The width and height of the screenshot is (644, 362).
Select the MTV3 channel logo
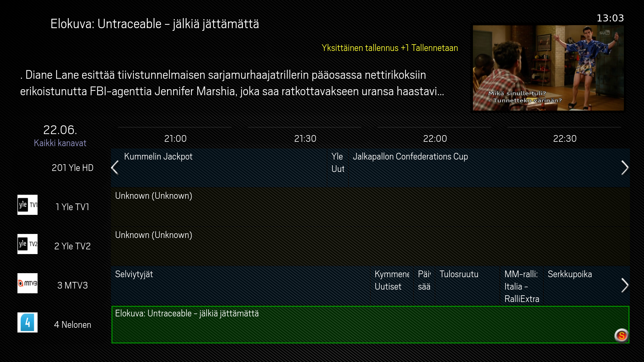[28, 283]
